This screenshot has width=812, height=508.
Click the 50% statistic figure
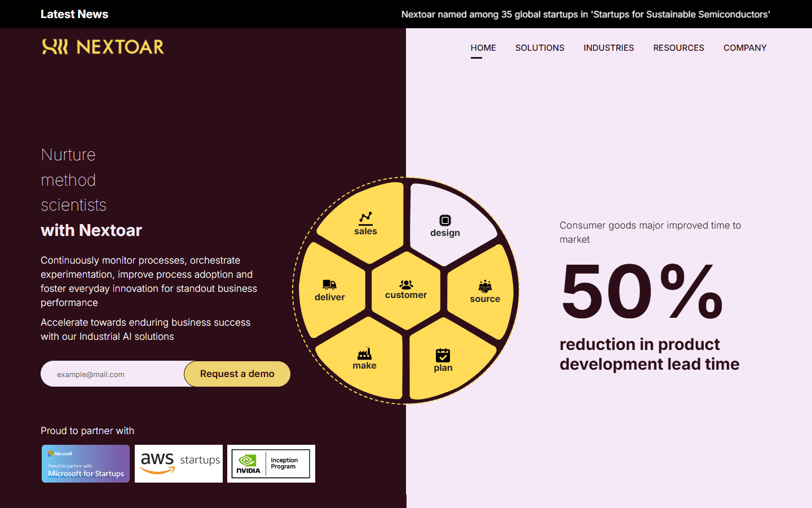tap(642, 291)
